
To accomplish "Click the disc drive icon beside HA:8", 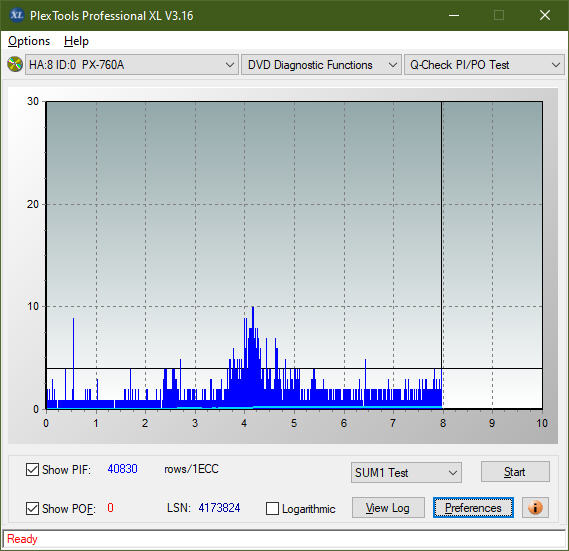I will 15,65.
